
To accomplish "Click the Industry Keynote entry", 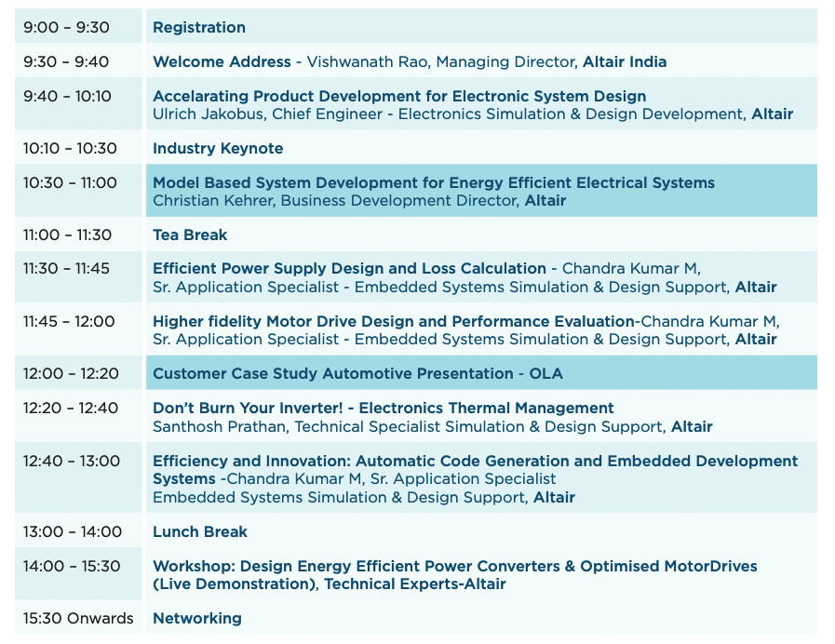I will (x=218, y=148).
